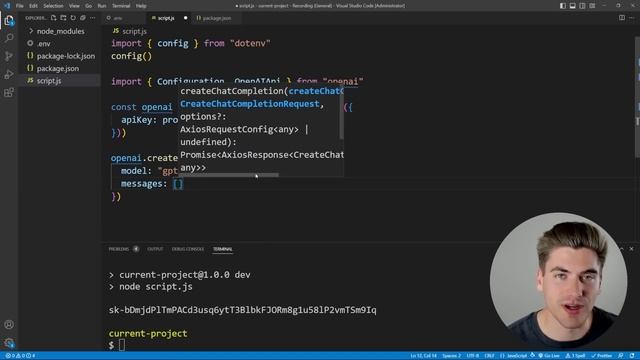
Task: Open editor more actions ellipsis
Action: (632, 18)
